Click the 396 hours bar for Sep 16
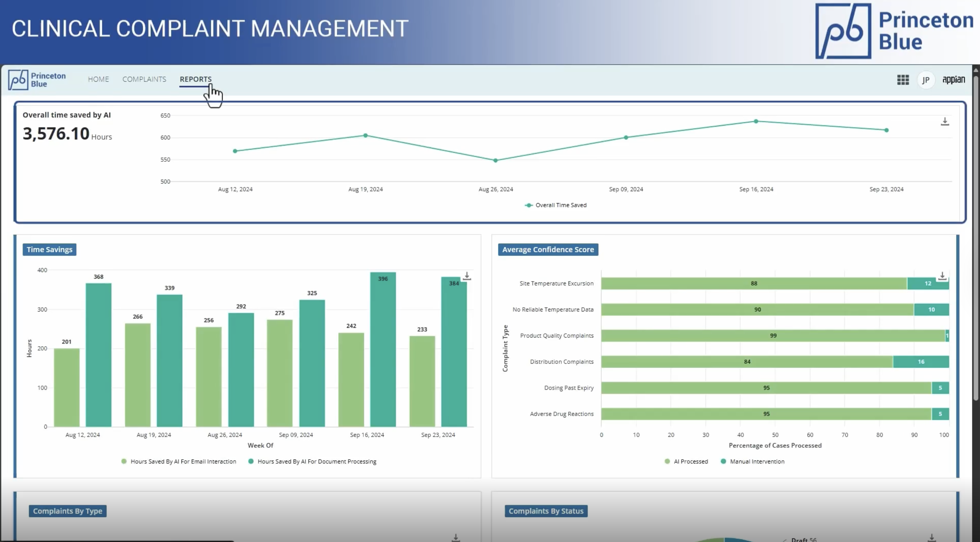 point(383,350)
